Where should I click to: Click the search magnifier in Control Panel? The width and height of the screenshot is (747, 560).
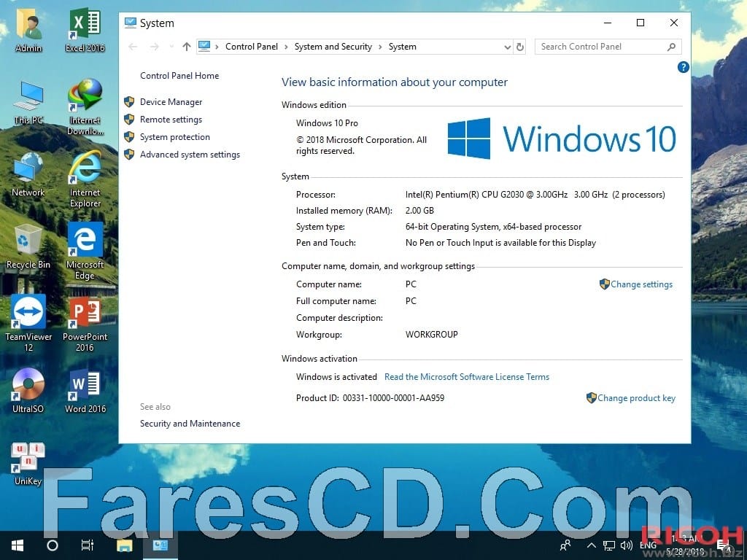[x=671, y=47]
